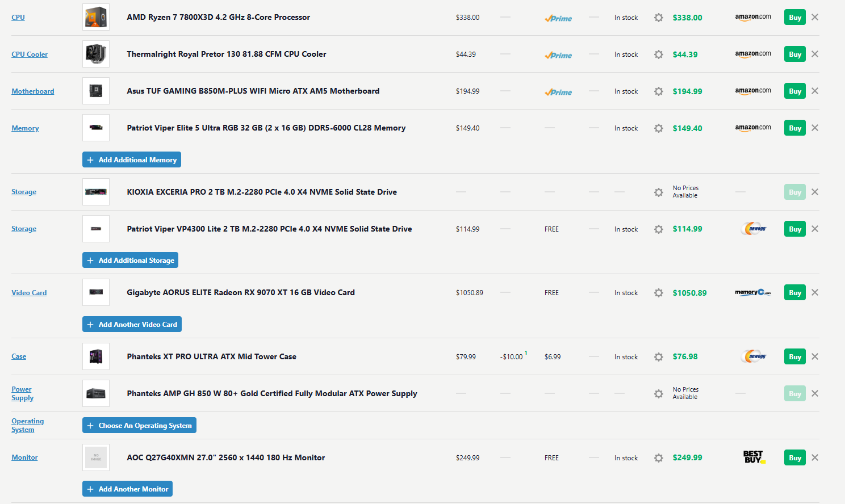The width and height of the screenshot is (845, 504).
Task: Open the Thermalright cooler product thumbnail
Action: [x=96, y=54]
